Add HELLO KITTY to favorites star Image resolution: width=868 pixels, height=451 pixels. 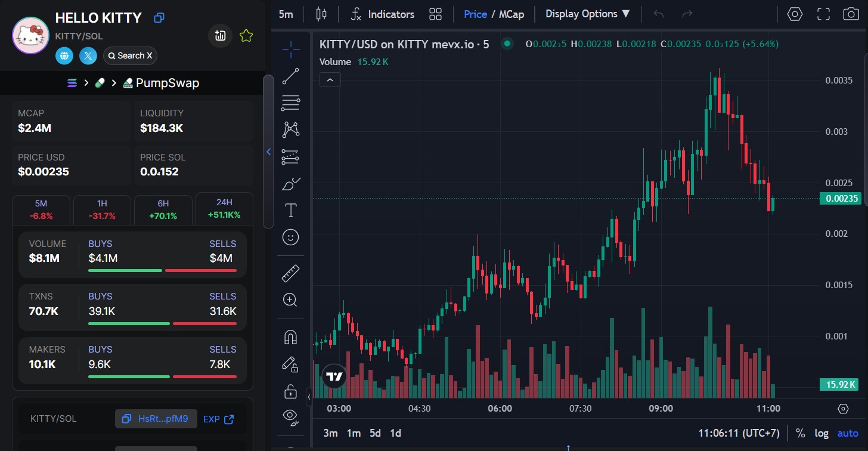click(246, 36)
